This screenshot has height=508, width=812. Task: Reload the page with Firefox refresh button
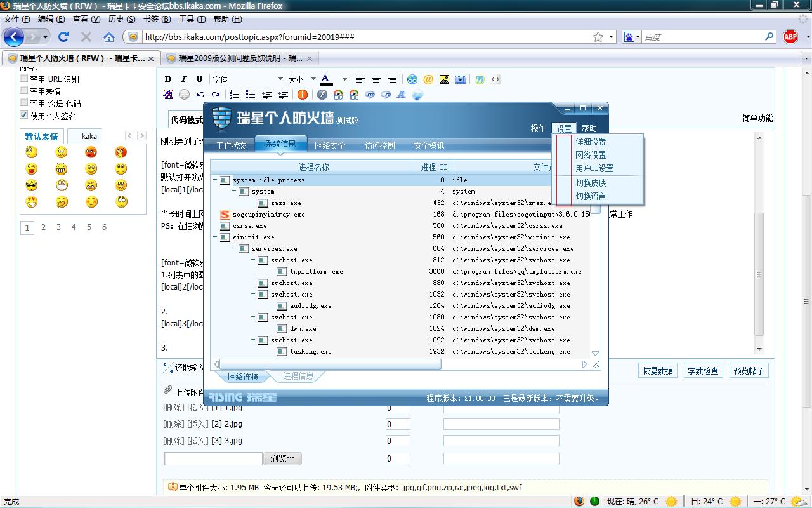click(x=63, y=37)
